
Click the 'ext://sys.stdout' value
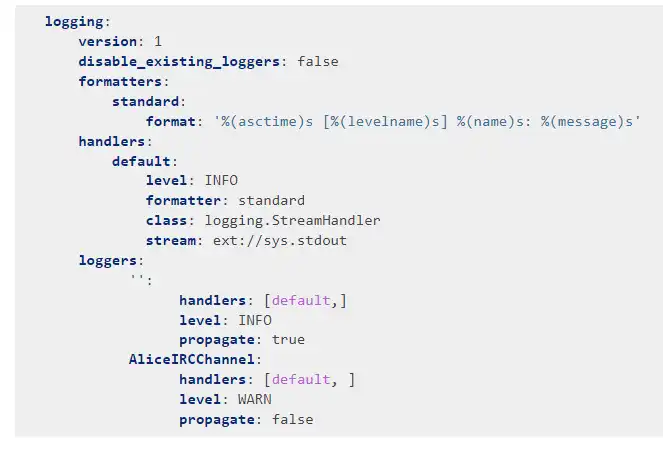click(279, 240)
